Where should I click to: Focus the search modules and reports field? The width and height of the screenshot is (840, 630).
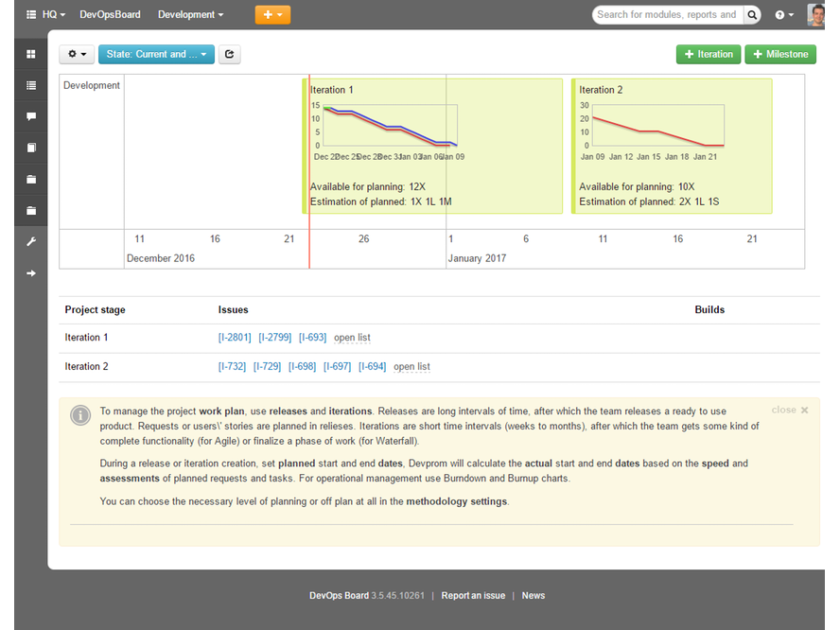coord(668,15)
